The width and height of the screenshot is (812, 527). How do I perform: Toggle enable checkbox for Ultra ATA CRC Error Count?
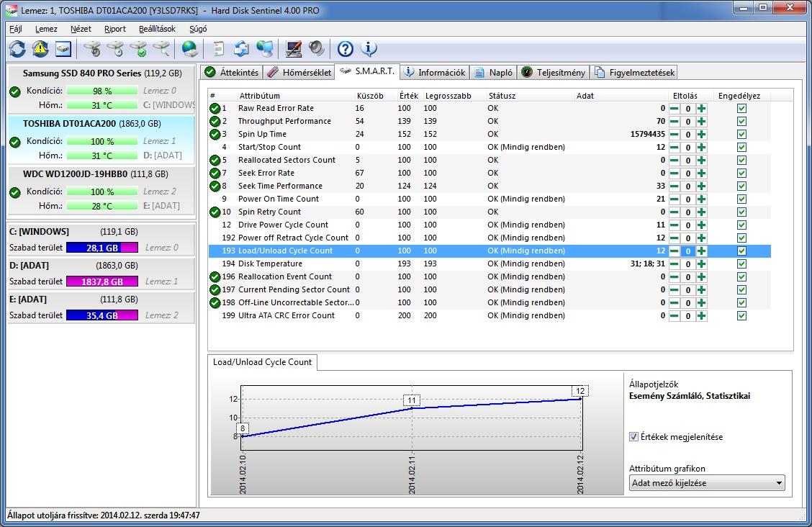tap(741, 315)
